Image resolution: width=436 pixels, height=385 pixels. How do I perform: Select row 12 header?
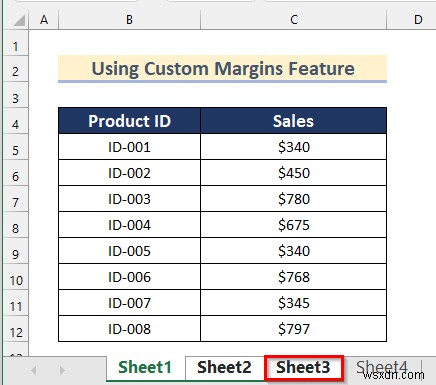coord(15,329)
